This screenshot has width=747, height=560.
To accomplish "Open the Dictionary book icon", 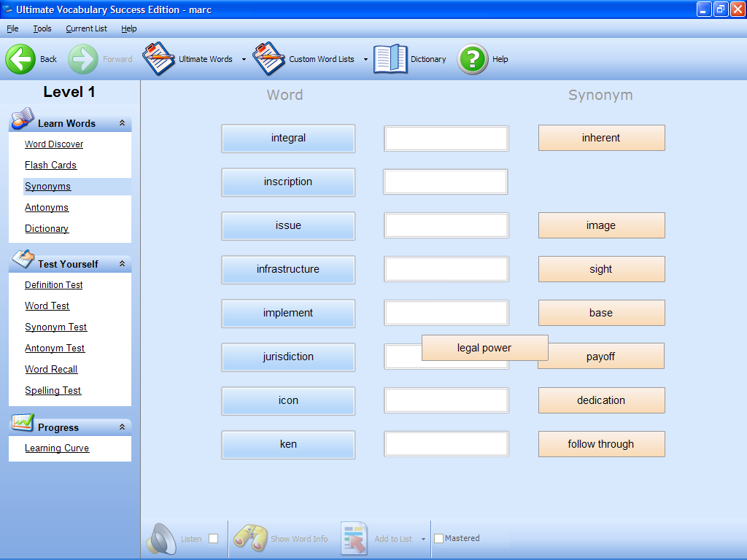I will pos(390,59).
